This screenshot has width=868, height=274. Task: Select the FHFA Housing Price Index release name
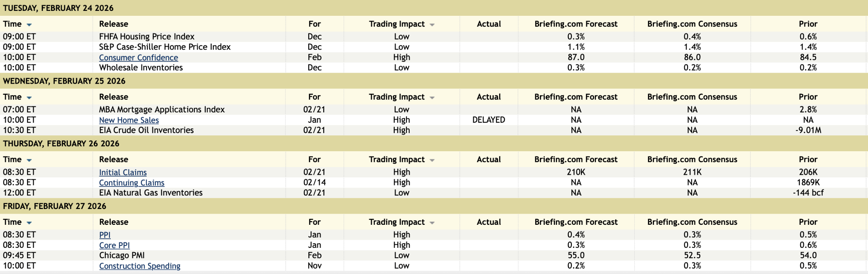[146, 37]
